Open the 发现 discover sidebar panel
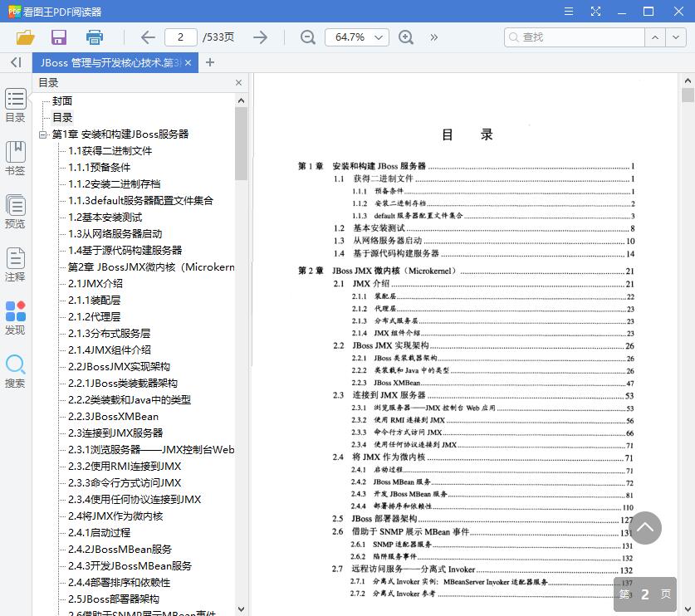Screen dimensions: 695x616 pyautogui.click(x=15, y=318)
